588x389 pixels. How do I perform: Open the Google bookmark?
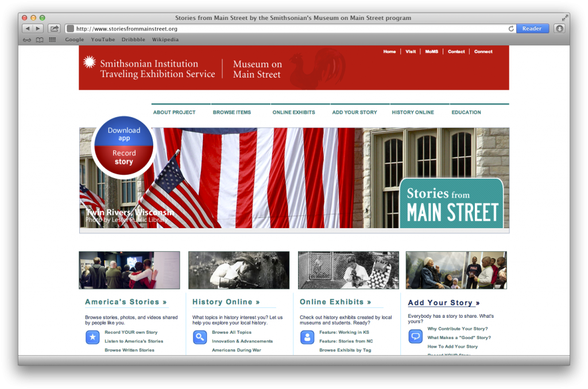coord(75,40)
